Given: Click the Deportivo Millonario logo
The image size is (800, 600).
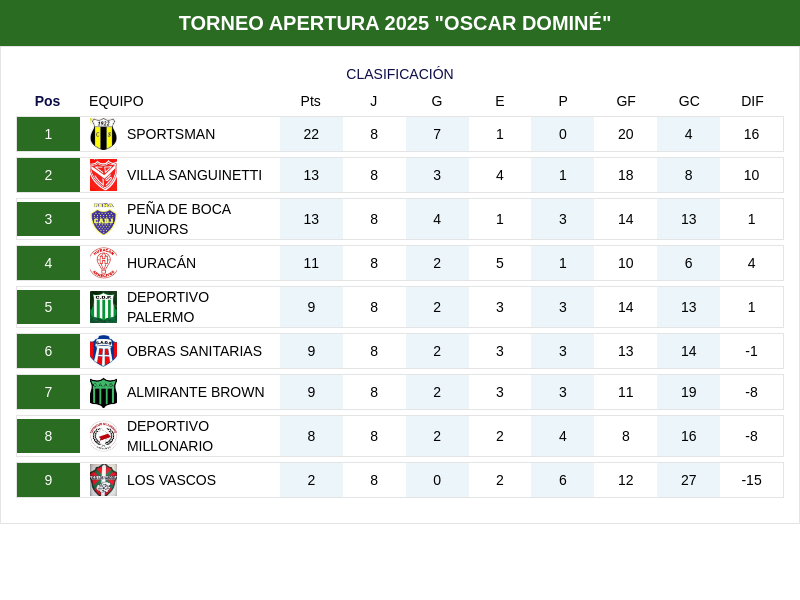Looking at the screenshot, I should click(103, 436).
